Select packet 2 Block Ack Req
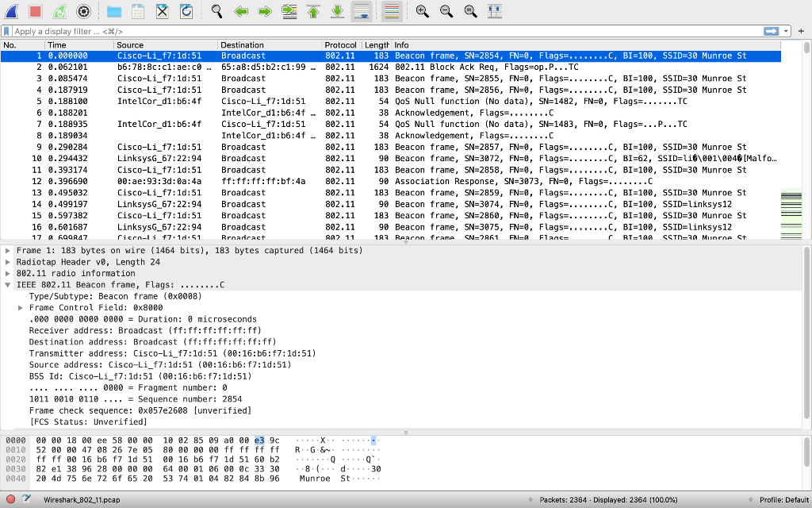 click(x=390, y=67)
